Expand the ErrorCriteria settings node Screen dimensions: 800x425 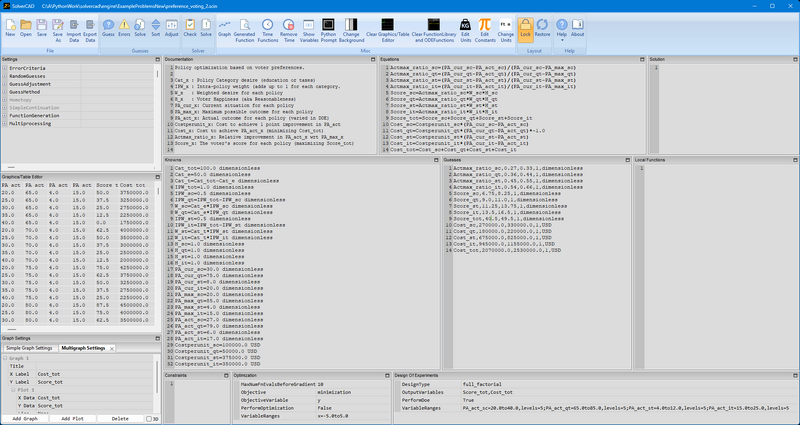pyautogui.click(x=5, y=68)
